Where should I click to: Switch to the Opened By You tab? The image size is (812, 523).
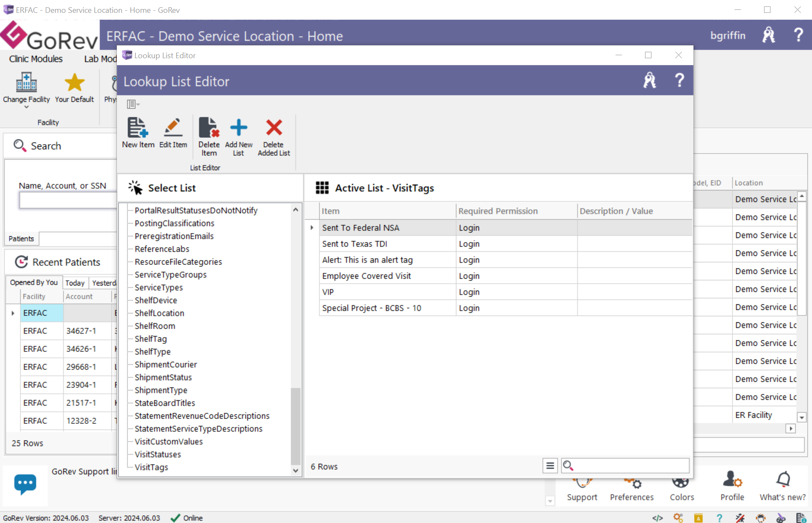pyautogui.click(x=34, y=282)
